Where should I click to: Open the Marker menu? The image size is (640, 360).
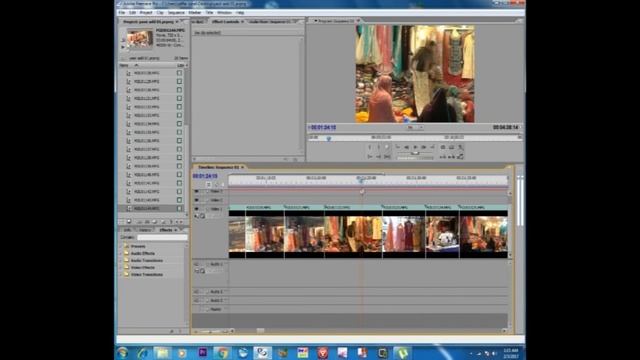click(195, 13)
